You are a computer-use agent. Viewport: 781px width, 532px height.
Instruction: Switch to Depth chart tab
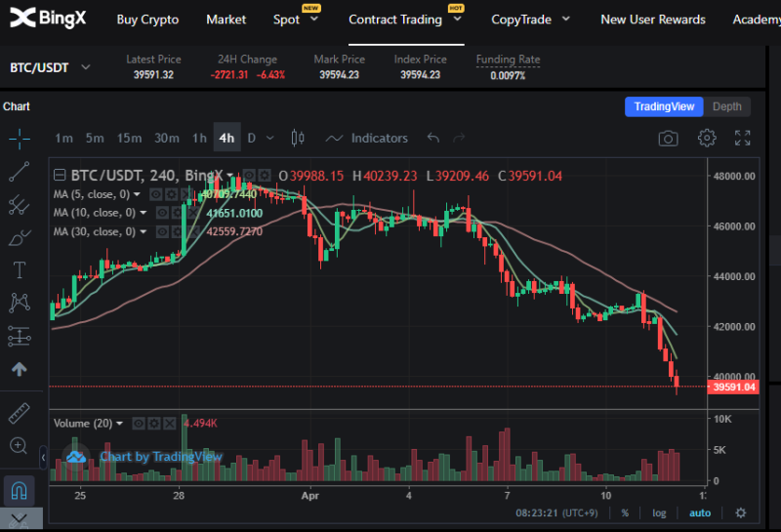click(x=726, y=106)
